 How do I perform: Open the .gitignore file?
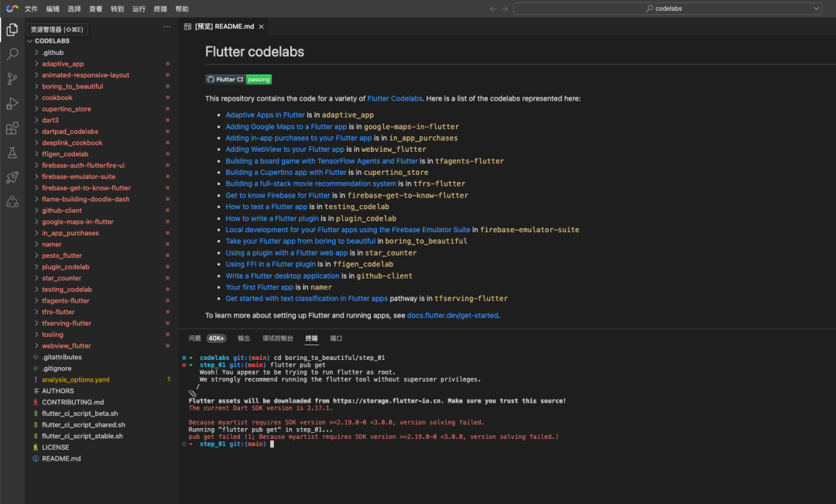tap(57, 369)
